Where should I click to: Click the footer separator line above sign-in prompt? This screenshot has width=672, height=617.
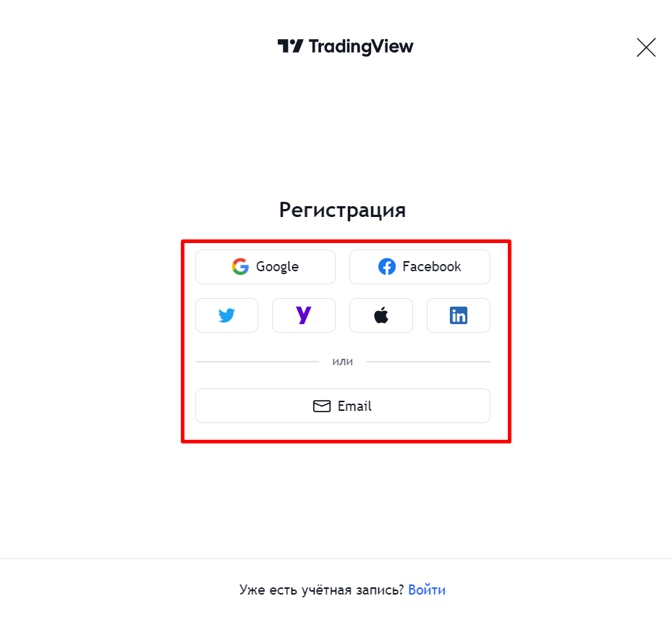336,558
